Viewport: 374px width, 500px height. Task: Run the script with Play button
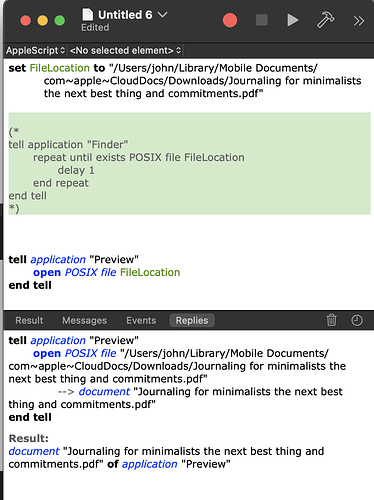click(292, 20)
